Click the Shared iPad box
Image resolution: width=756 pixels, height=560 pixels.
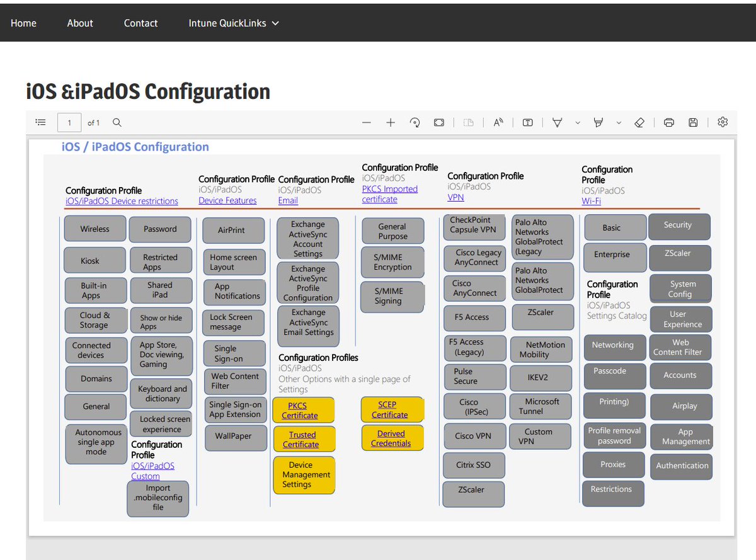click(x=160, y=290)
